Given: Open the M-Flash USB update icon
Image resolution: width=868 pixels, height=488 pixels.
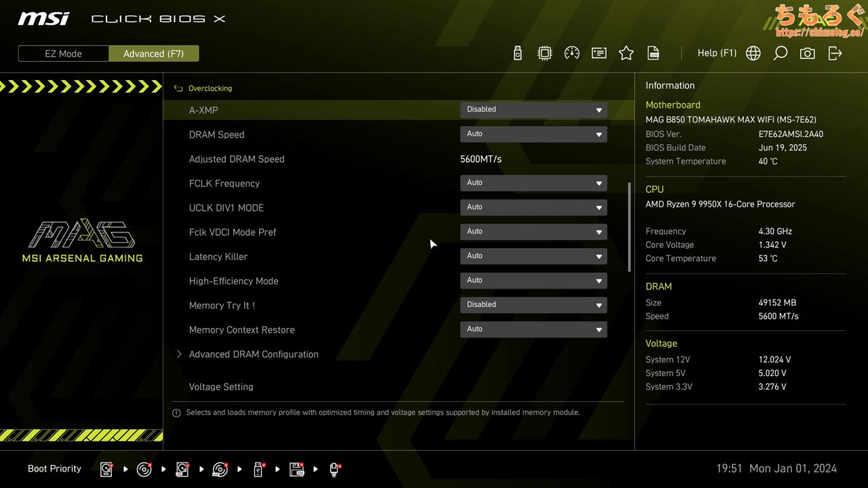Looking at the screenshot, I should pos(517,54).
